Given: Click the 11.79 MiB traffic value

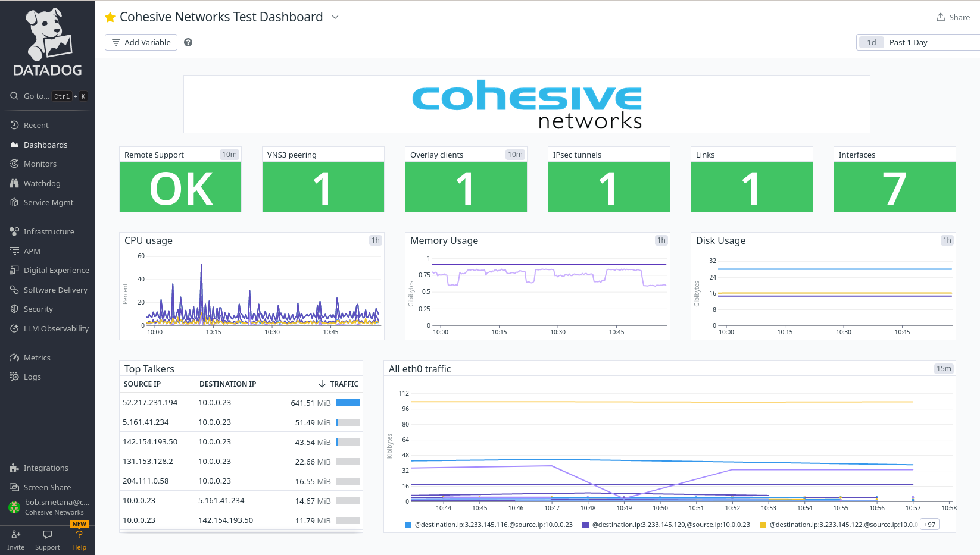Looking at the screenshot, I should (313, 520).
